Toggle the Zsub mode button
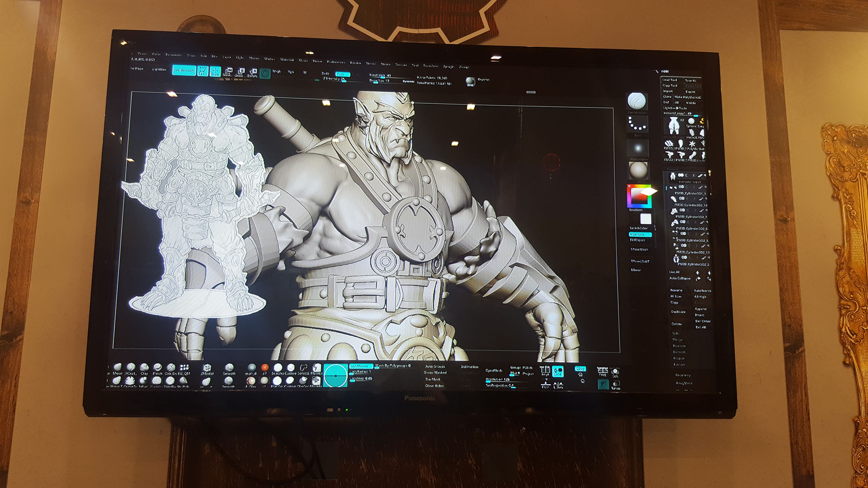The height and width of the screenshot is (488, 868). [342, 74]
